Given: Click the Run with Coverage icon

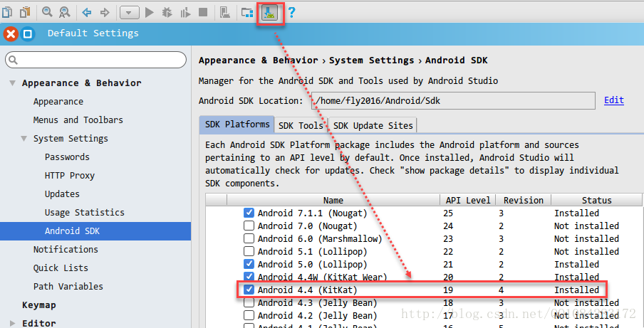Looking at the screenshot, I should click(185, 13).
